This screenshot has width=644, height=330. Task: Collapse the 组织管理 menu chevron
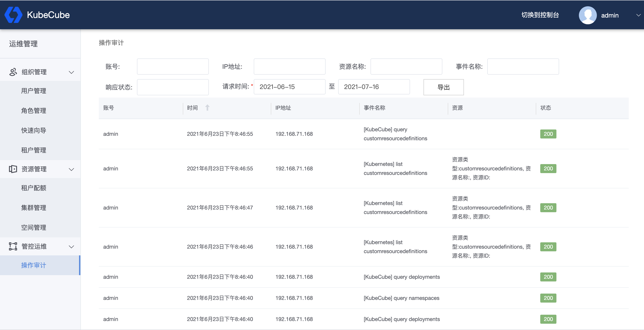(x=71, y=72)
